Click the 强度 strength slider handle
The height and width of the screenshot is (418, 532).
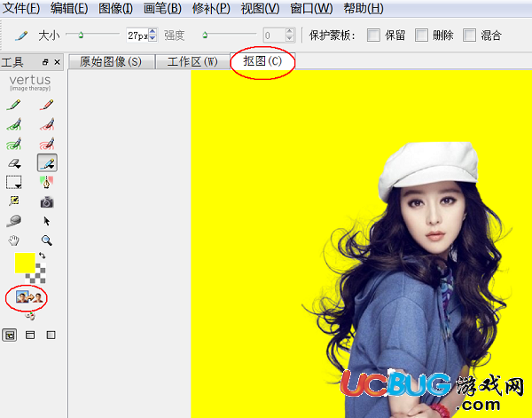[205, 35]
